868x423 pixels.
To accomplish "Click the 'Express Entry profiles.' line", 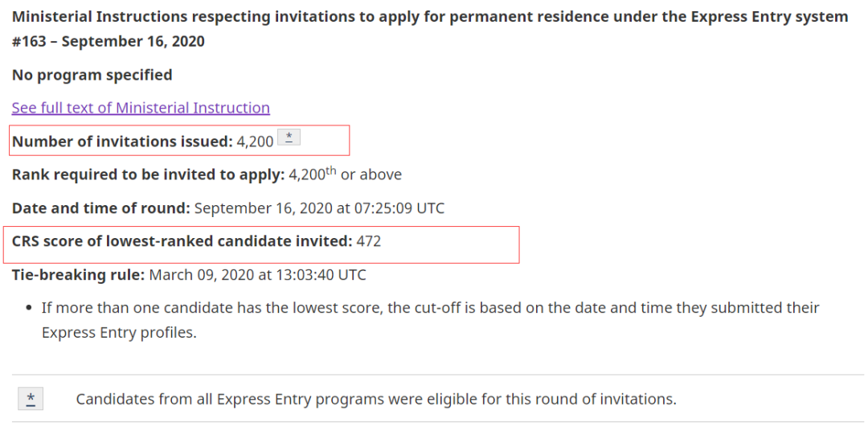I will [x=119, y=334].
